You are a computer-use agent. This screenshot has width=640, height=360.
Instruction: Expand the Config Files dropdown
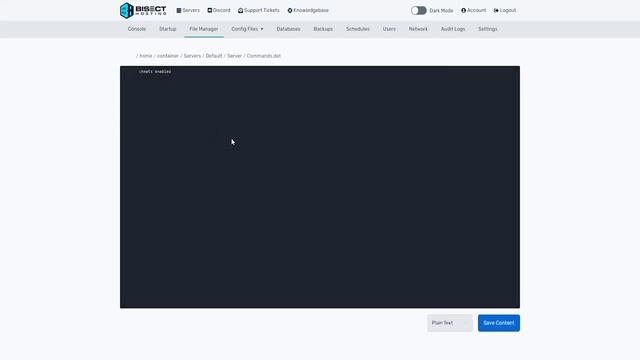[x=247, y=29]
